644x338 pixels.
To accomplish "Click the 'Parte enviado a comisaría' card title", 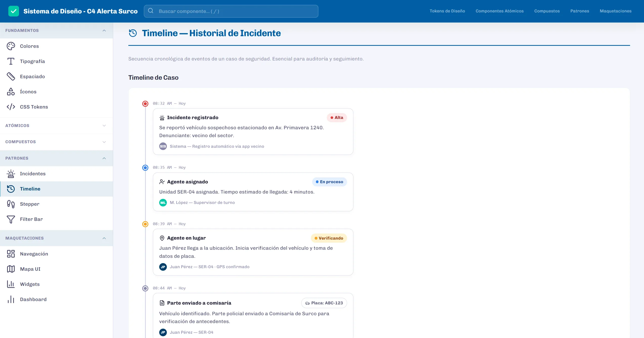I will 199,303.
